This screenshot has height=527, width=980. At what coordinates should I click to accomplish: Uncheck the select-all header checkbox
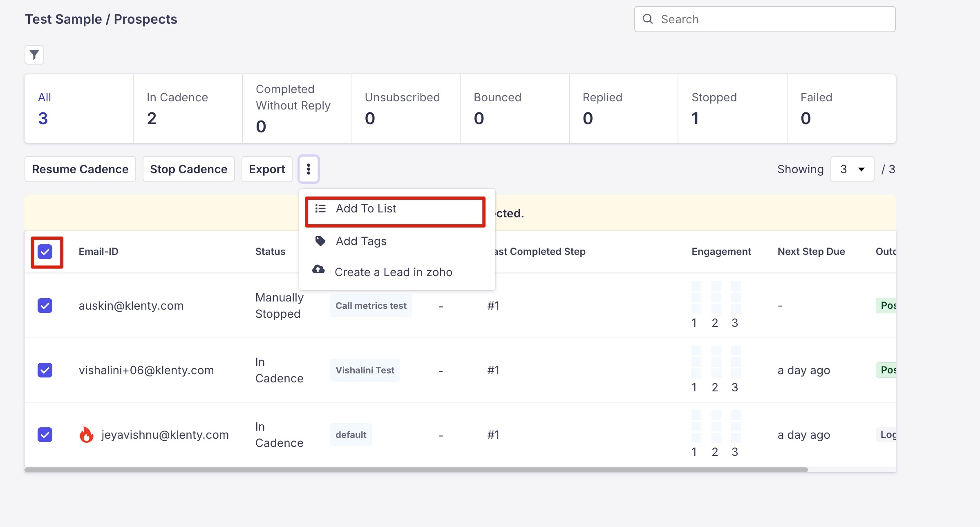(x=45, y=252)
